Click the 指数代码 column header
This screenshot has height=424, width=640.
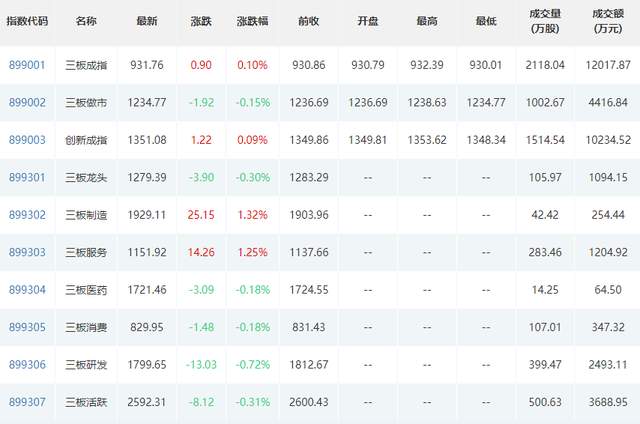tap(27, 21)
